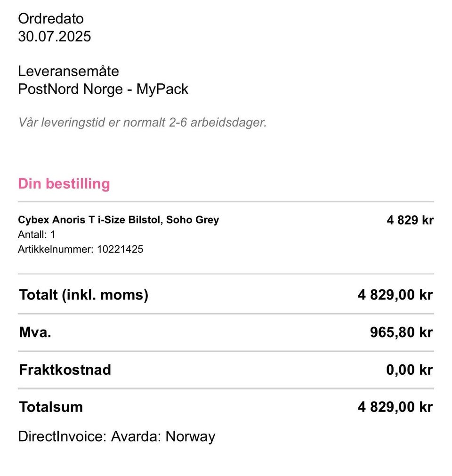Select the Antall: 1 quantity line

pos(36,234)
